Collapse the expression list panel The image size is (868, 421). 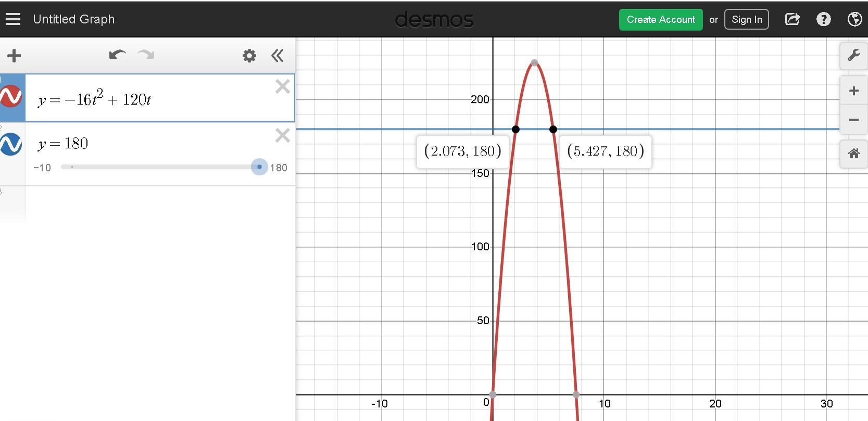278,56
